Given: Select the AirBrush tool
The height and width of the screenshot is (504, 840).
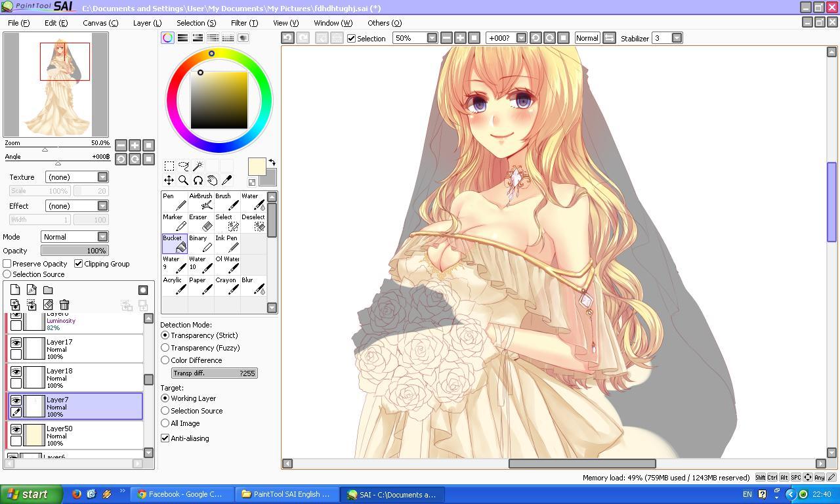Looking at the screenshot, I should click(201, 201).
